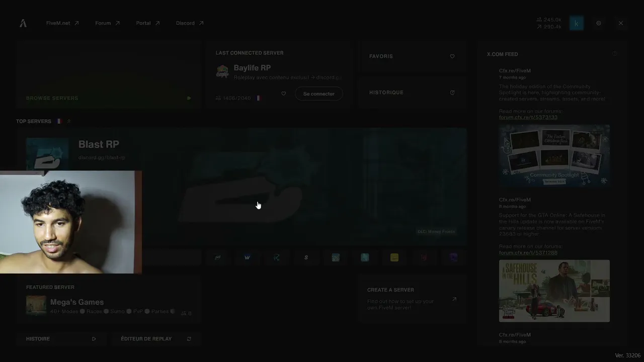The image size is (644, 362).
Task: Collapse Top Servers with the chevron
Action: [x=69, y=121]
